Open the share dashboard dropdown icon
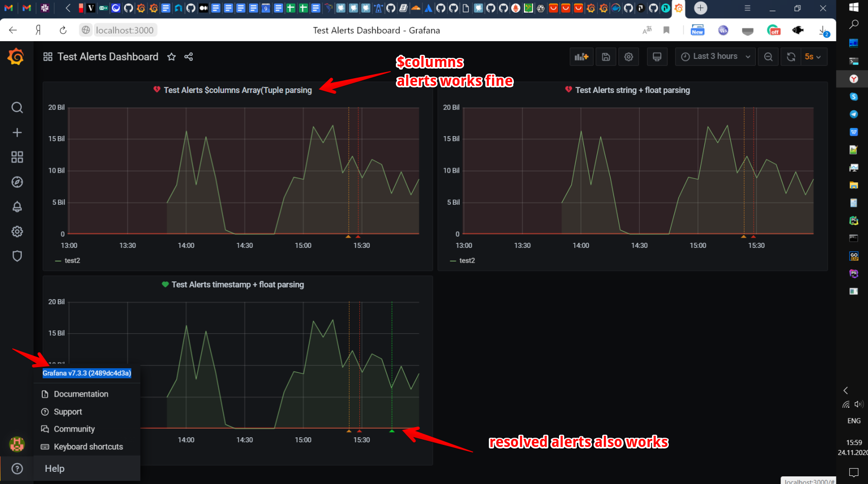Image resolution: width=868 pixels, height=484 pixels. click(x=189, y=56)
